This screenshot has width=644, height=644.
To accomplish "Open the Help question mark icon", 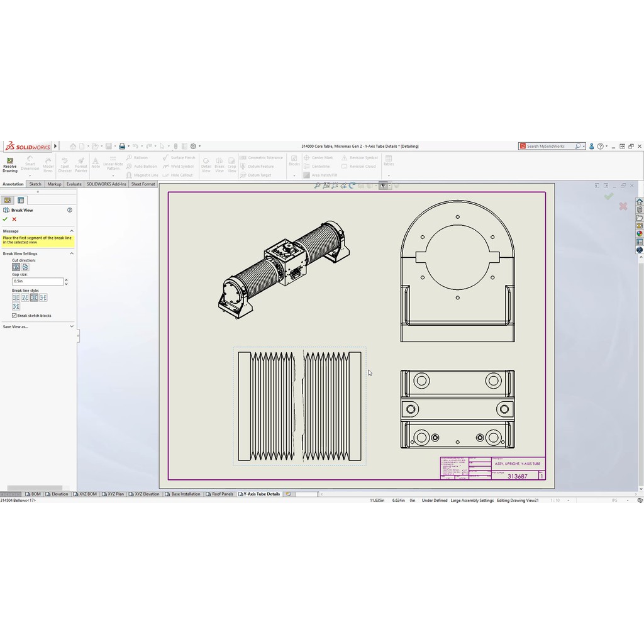I will tap(601, 146).
